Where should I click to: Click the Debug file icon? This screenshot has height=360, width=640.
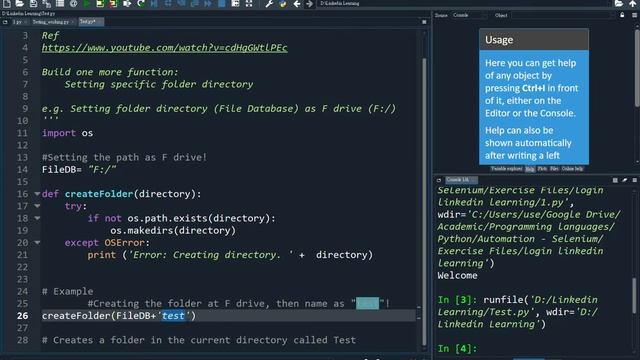pyautogui.click(x=154, y=3)
